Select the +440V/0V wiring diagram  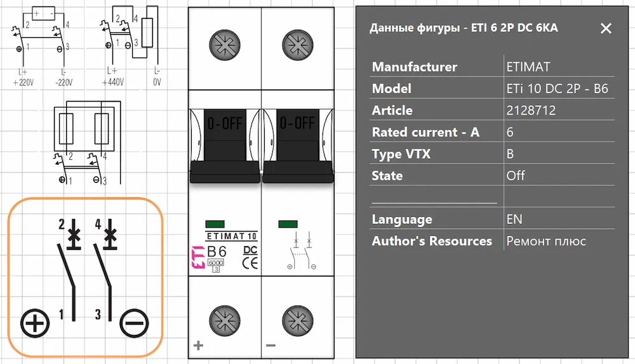(x=131, y=46)
